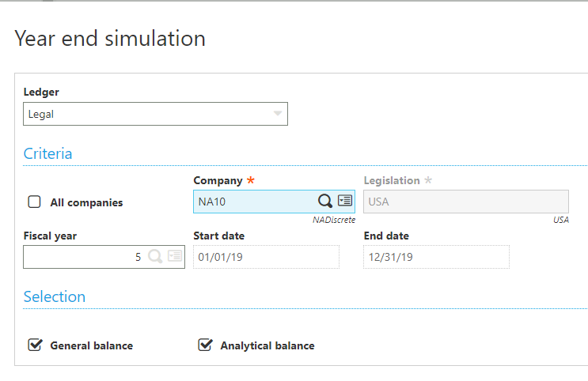Collapse the Selection section header
This screenshot has height=381, width=588.
coord(54,296)
